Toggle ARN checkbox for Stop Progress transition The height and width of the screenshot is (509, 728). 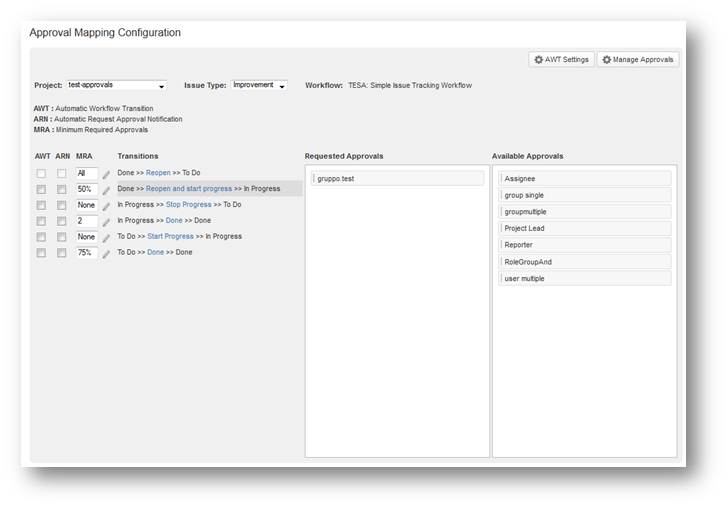coord(61,205)
